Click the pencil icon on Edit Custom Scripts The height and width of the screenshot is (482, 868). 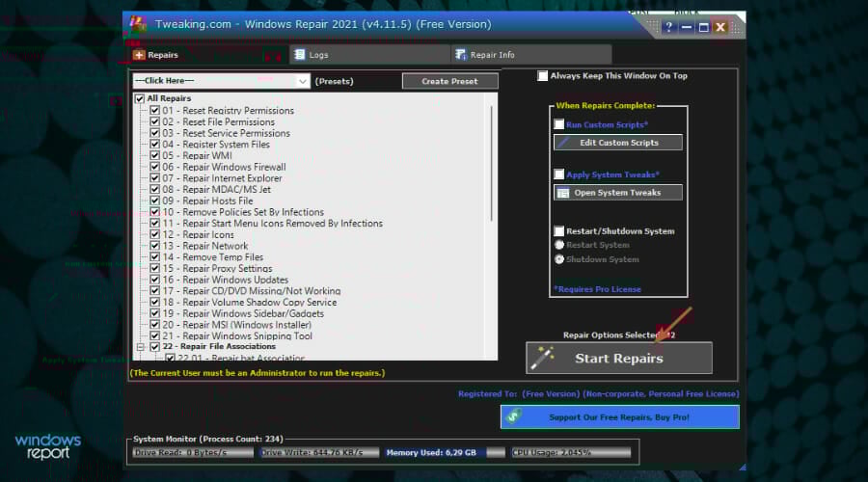563,143
